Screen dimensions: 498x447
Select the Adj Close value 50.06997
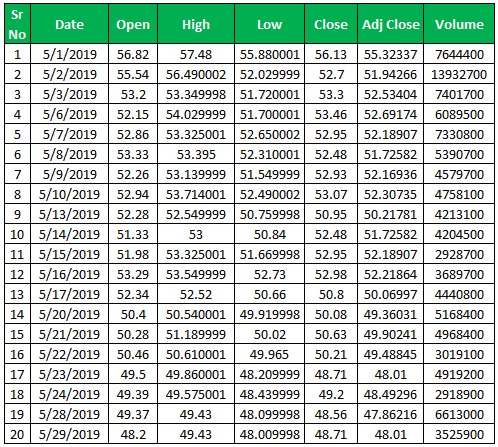(x=390, y=294)
